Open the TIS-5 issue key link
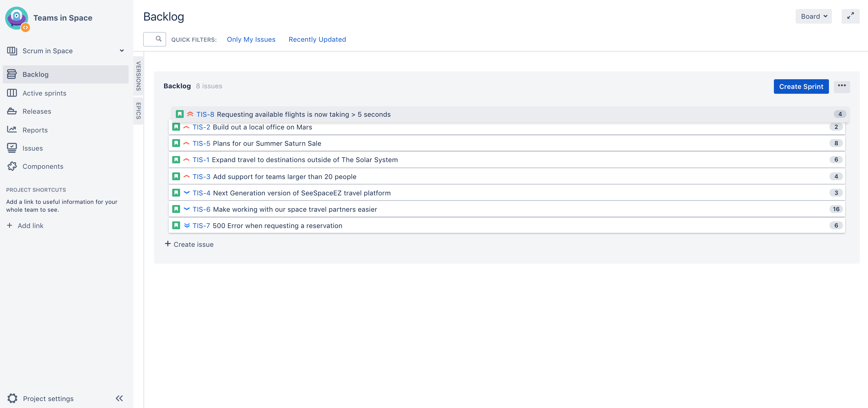 pyautogui.click(x=201, y=143)
